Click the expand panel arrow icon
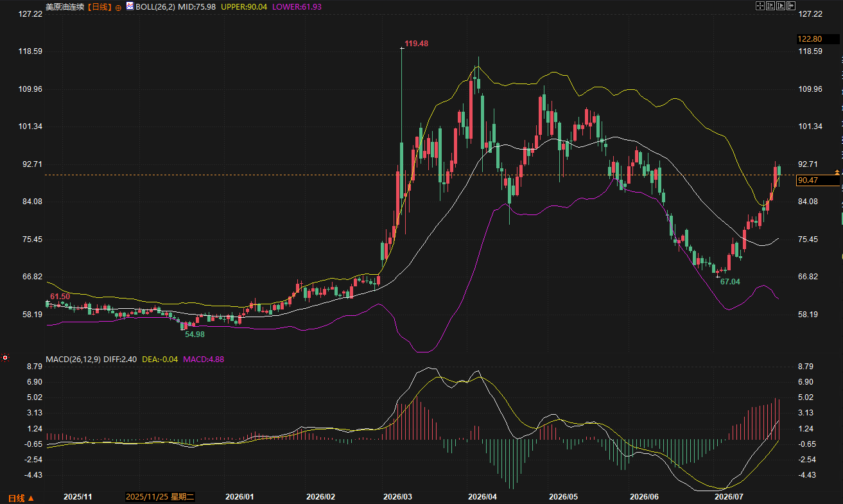Screen dimensions: 843x504 coord(791,6)
